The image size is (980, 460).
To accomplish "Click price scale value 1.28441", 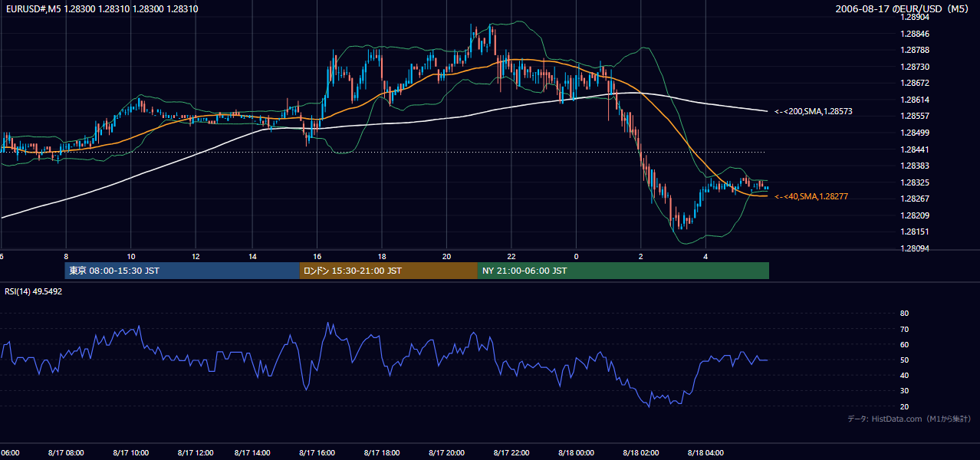I will tap(915, 149).
